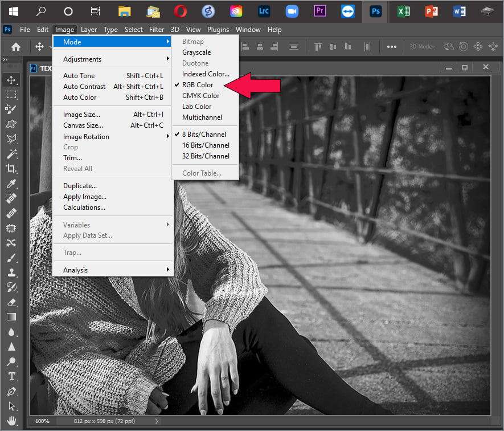Open Calculations dialog
The width and height of the screenshot is (504, 431).
[112, 208]
